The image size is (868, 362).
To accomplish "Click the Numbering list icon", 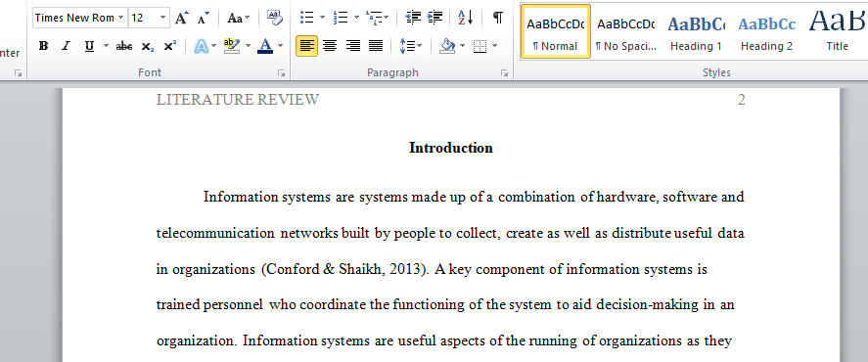I will [x=341, y=18].
